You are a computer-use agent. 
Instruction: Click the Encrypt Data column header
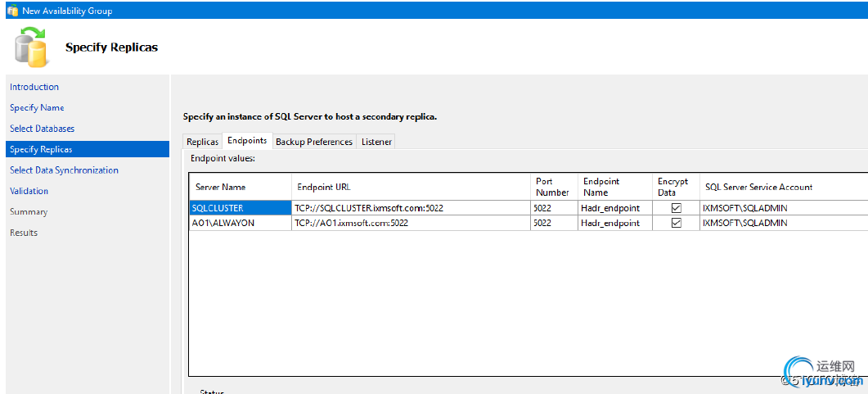coord(676,187)
